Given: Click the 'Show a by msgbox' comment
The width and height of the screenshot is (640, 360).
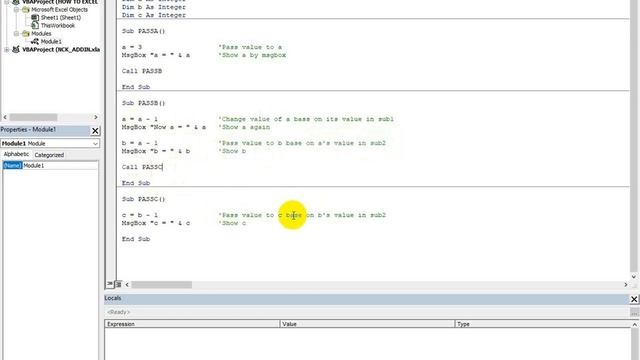Looking at the screenshot, I should click(252, 55).
